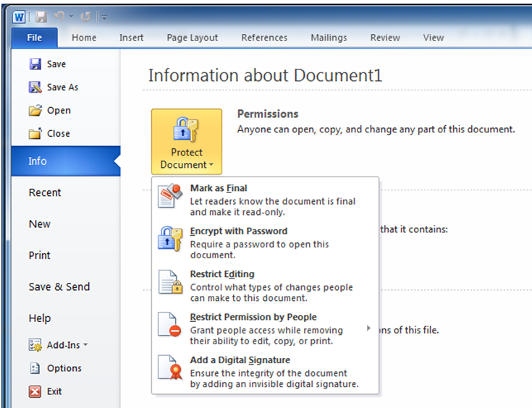This screenshot has width=532, height=408.
Task: Switch to the References tab
Action: 264,38
